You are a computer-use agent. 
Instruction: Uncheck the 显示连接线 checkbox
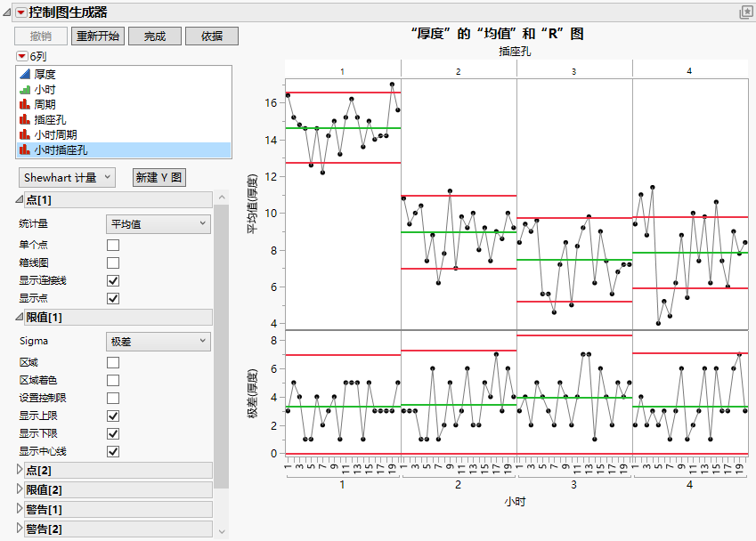[x=113, y=281]
